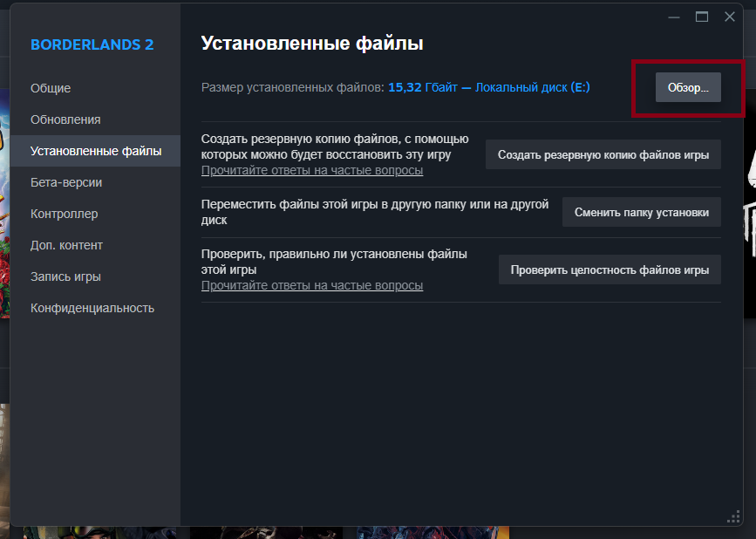The height and width of the screenshot is (539, 756).
Task: Click Сменить папку установки button
Action: tap(641, 212)
